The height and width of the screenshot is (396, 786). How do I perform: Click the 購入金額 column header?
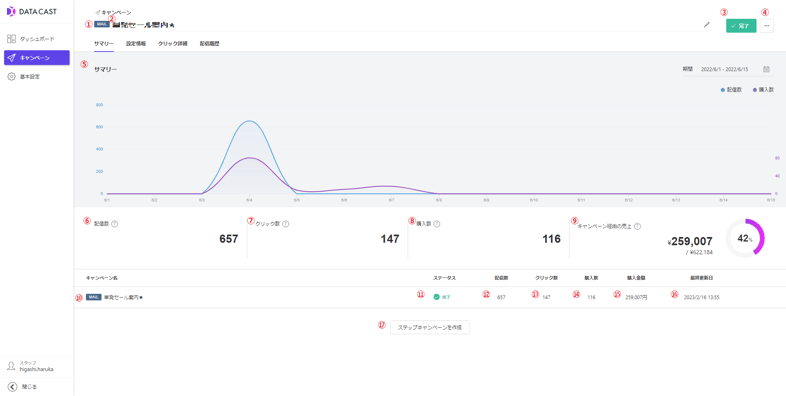636,278
